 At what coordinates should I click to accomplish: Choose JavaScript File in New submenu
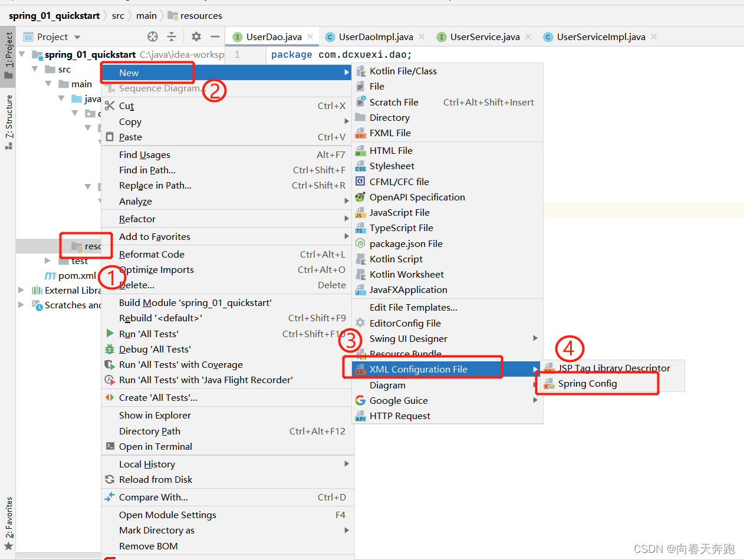click(x=447, y=212)
